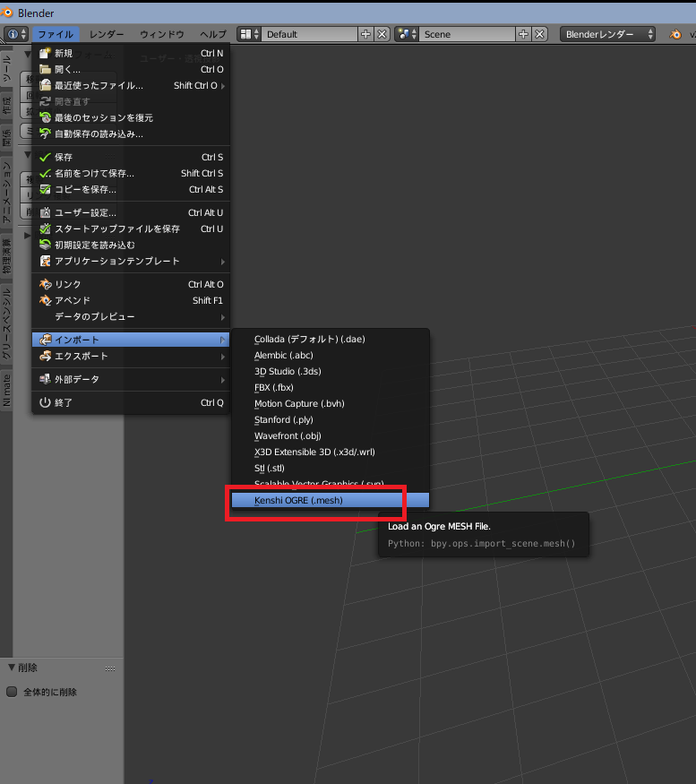Viewport: 696px width, 784px height.
Task: Add a new scene with plus button
Action: click(523, 34)
